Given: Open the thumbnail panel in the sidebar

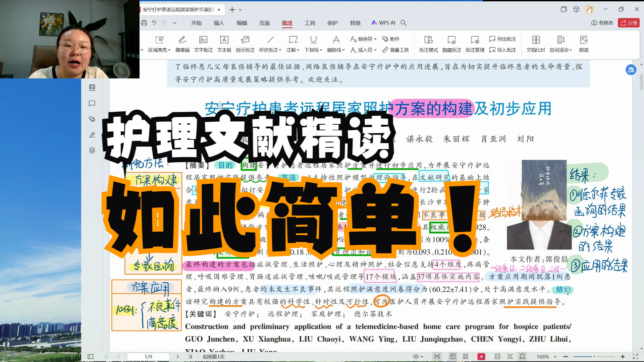Looking at the screenshot, I should click(92, 87).
